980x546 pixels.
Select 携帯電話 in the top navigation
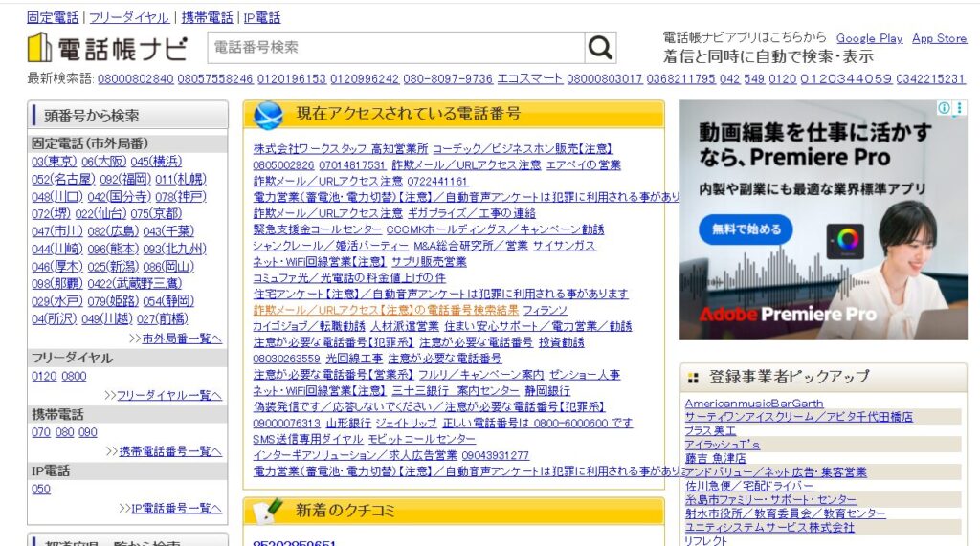pyautogui.click(x=207, y=18)
